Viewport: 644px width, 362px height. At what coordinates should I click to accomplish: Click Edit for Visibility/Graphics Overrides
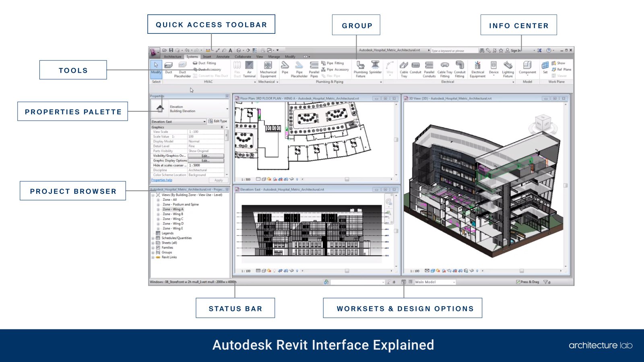[x=206, y=156]
